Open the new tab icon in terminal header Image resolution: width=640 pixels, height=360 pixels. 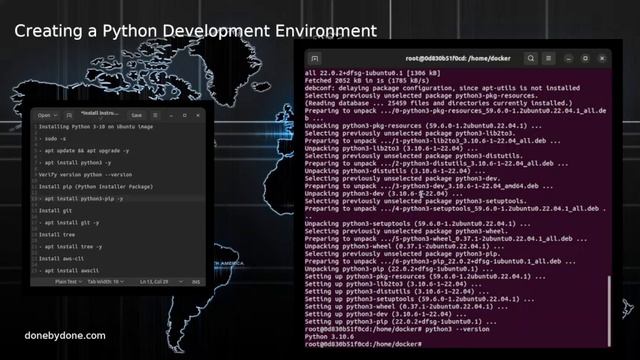315,59
